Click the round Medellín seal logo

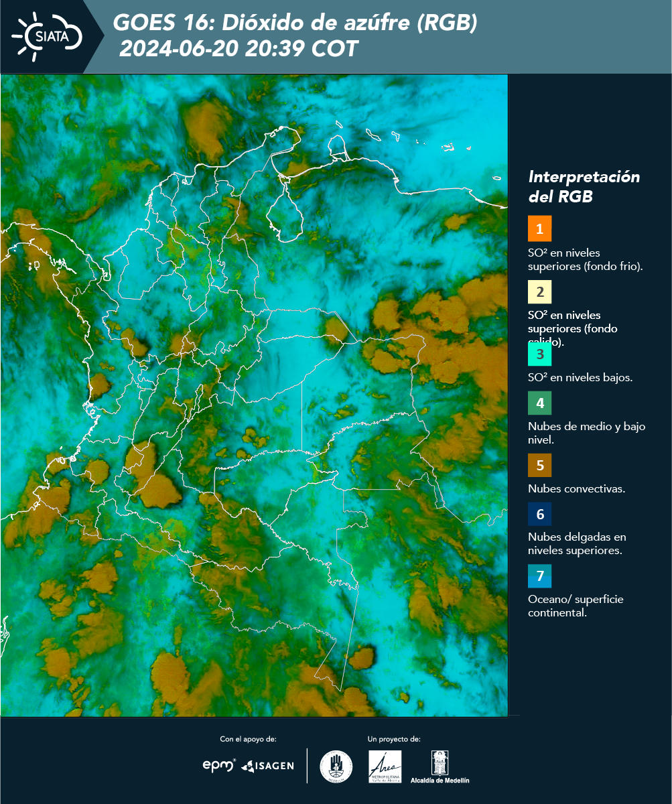tap(336, 766)
